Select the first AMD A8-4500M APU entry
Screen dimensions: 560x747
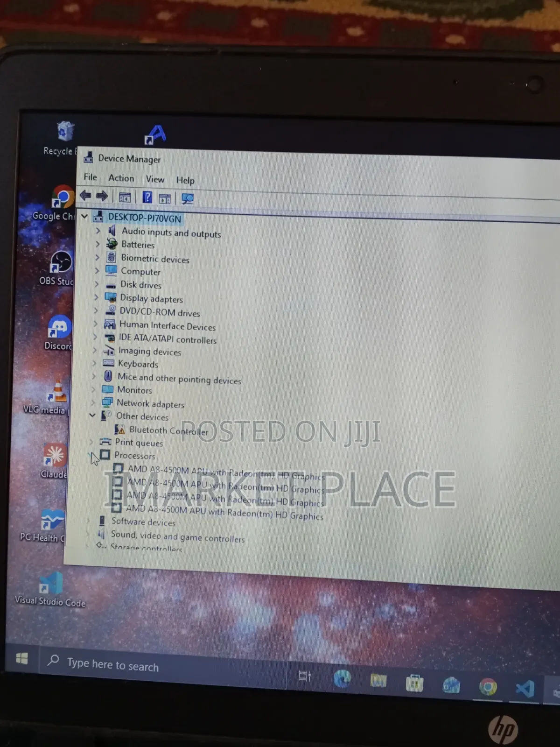click(226, 472)
